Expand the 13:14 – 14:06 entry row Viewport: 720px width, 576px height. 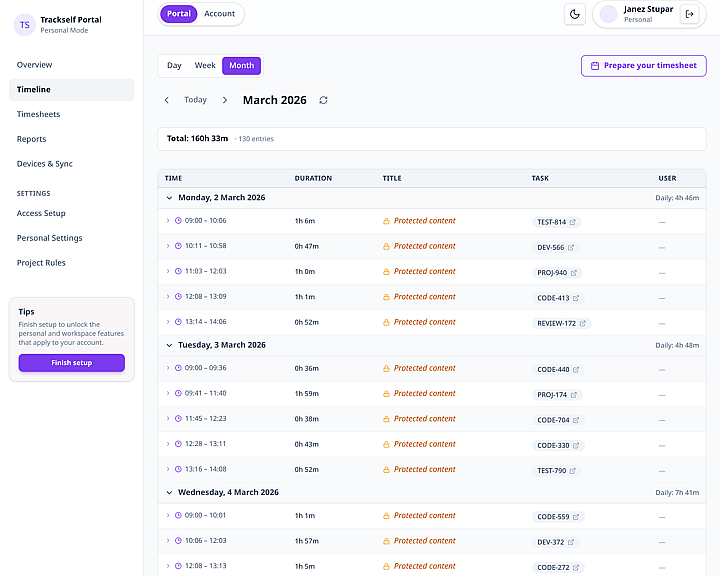tap(168, 322)
